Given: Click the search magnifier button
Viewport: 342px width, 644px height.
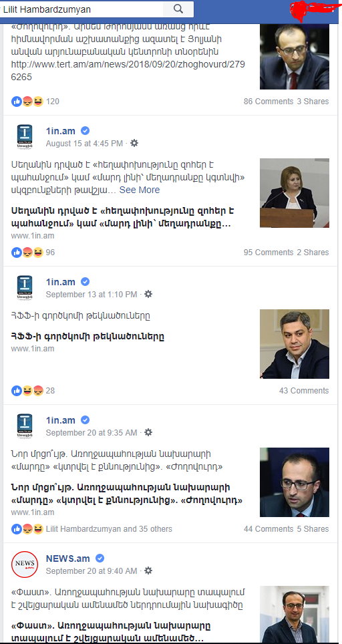Looking at the screenshot, I should tap(178, 9).
